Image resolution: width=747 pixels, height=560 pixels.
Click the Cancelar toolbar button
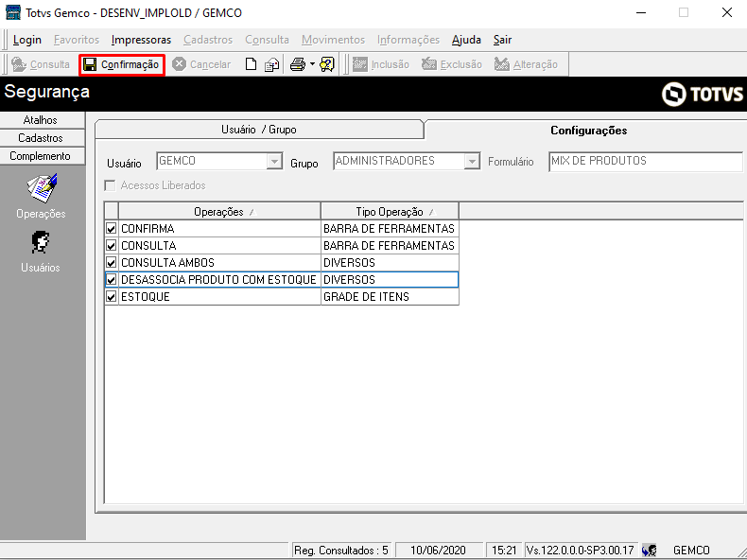[201, 64]
